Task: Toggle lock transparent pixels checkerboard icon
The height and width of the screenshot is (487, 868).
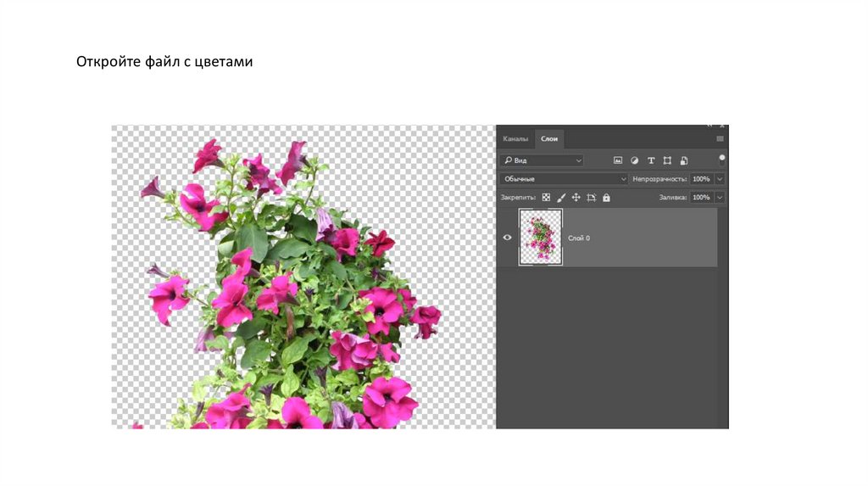Action: point(546,198)
